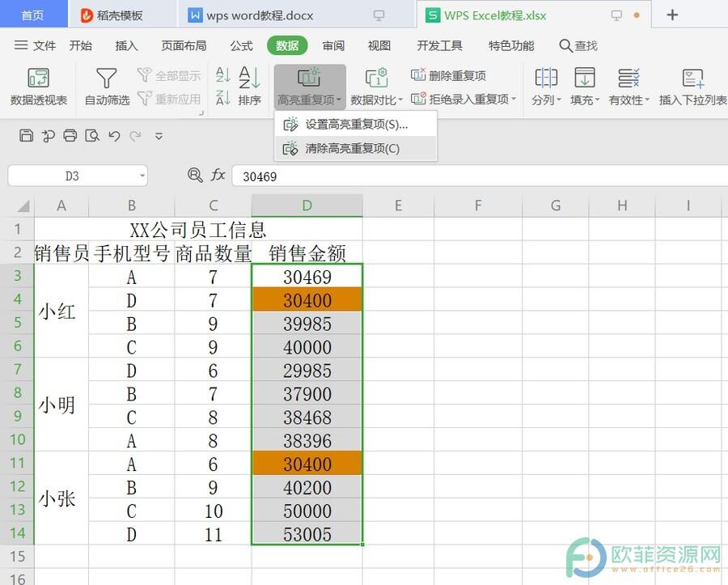Click the Print Preview icon
728x585 pixels.
[x=92, y=136]
